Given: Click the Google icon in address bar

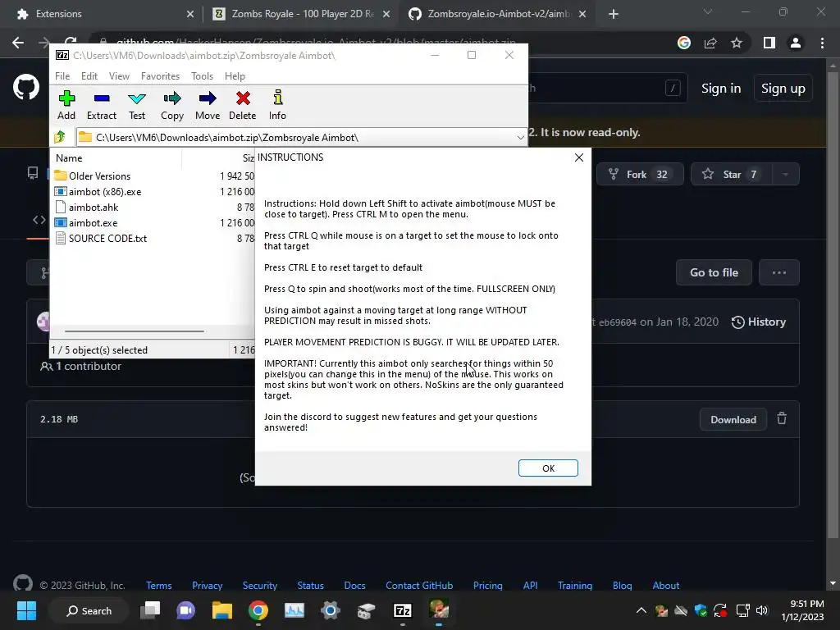Looking at the screenshot, I should pos(683,43).
